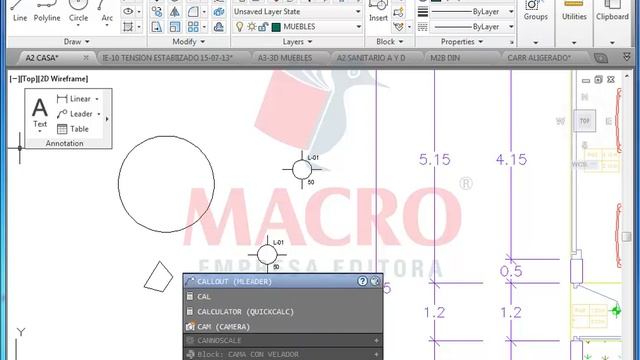
Task: Click the region/boundary icon in Draw panel
Action: 128,27
